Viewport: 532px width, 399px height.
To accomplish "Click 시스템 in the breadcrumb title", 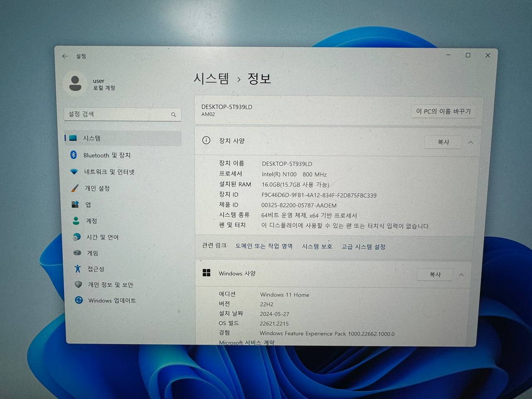I will coord(212,78).
